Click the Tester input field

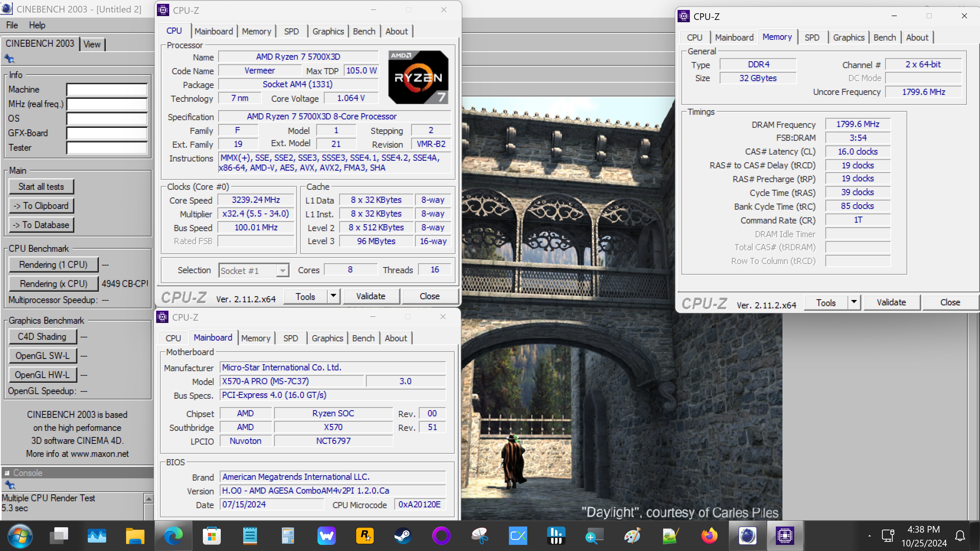pyautogui.click(x=107, y=147)
